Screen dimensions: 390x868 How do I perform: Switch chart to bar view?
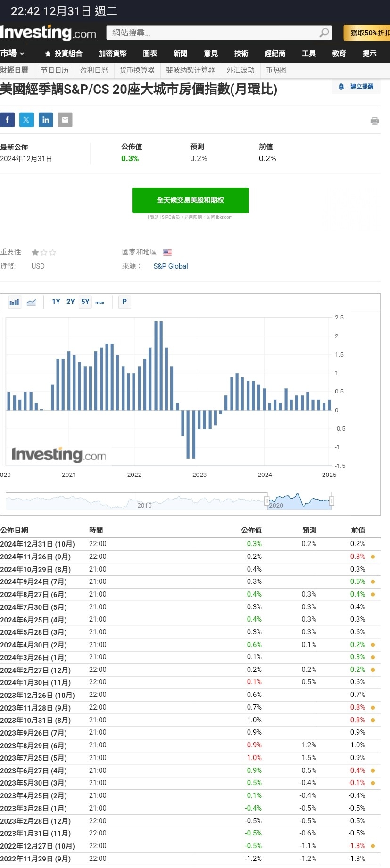pos(15,302)
